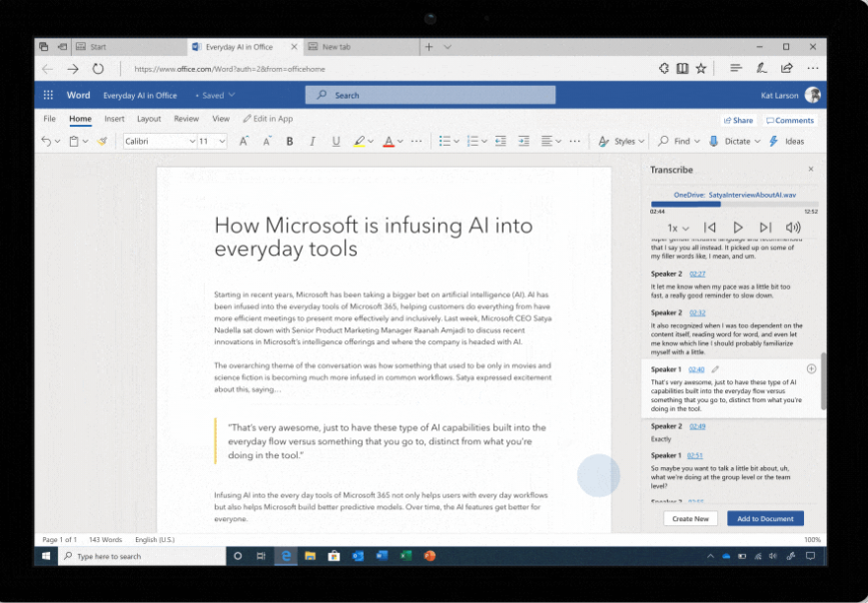Skip back in the audio recording
The width and height of the screenshot is (868, 603).
tap(709, 228)
